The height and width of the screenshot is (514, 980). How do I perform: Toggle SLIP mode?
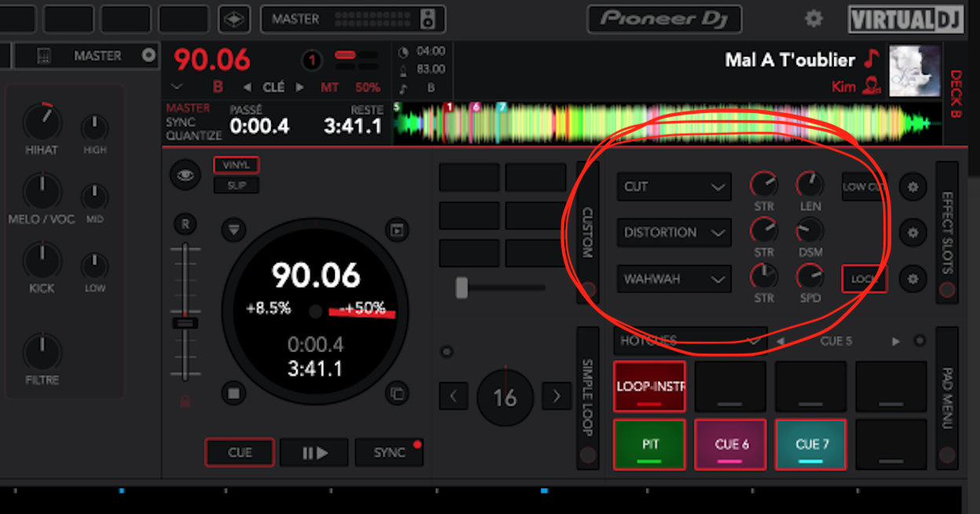click(236, 185)
